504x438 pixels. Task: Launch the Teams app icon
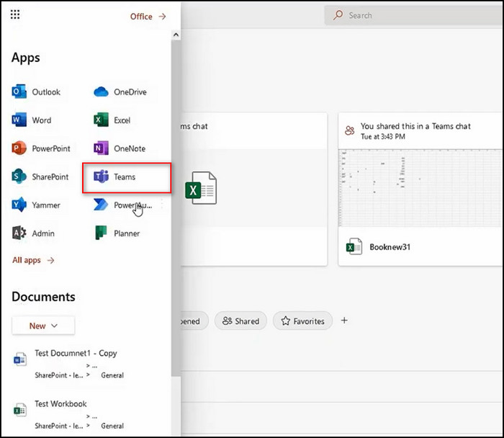pos(101,176)
